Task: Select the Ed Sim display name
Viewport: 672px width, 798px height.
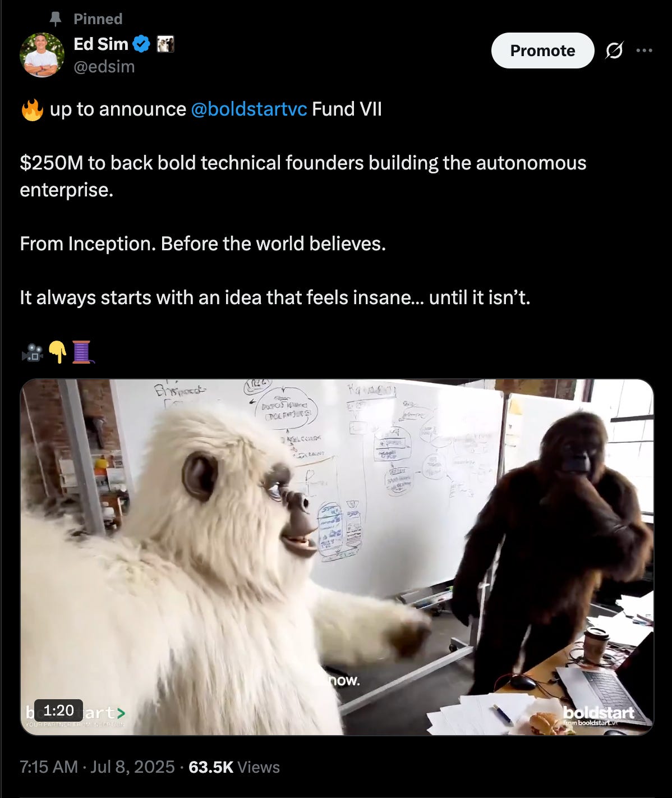Action: 101,44
